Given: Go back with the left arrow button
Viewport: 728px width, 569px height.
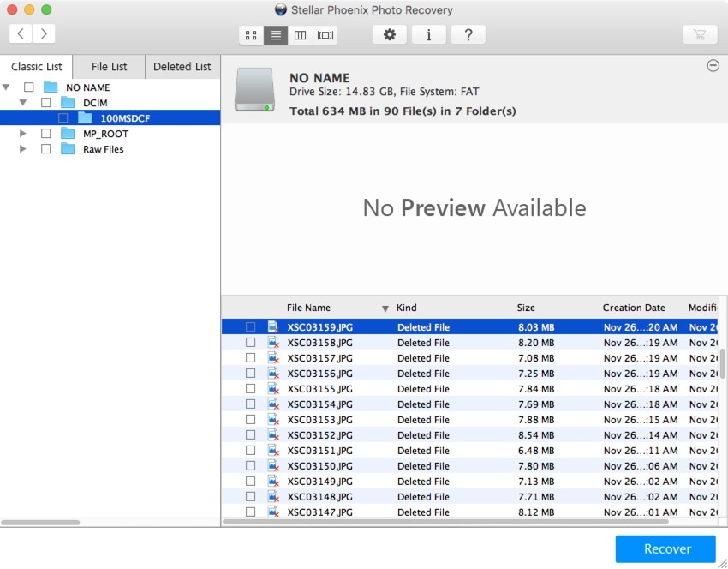Looking at the screenshot, I should [x=21, y=34].
